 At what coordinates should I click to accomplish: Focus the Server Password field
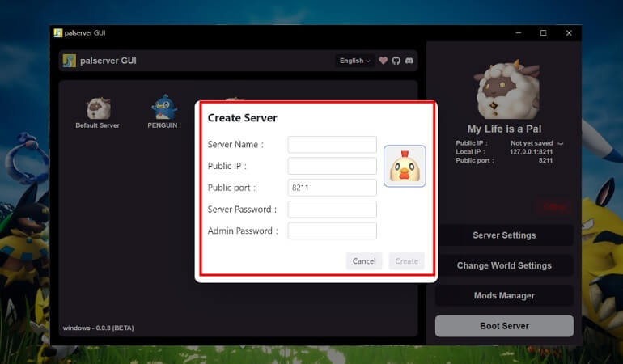click(333, 209)
